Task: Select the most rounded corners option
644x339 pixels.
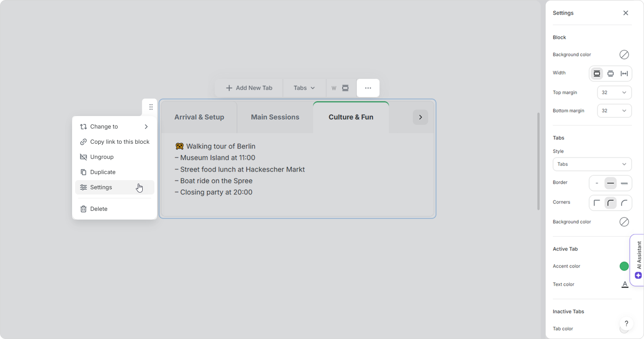Action: (624, 203)
